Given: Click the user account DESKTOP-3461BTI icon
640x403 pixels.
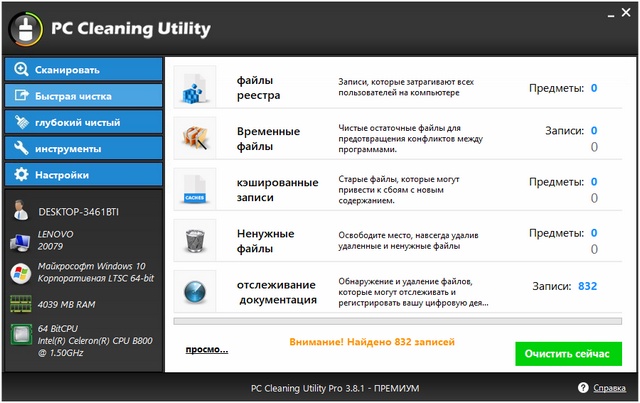Looking at the screenshot, I should 20,212.
